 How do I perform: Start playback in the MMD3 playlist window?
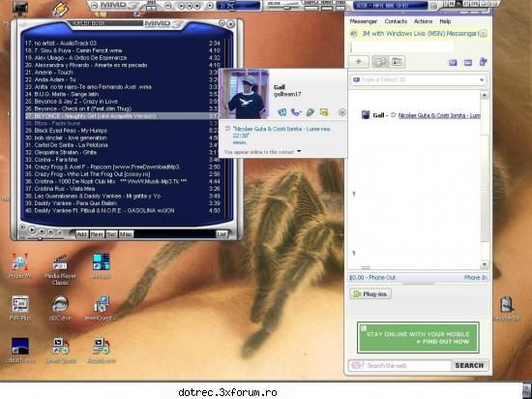click(32, 230)
